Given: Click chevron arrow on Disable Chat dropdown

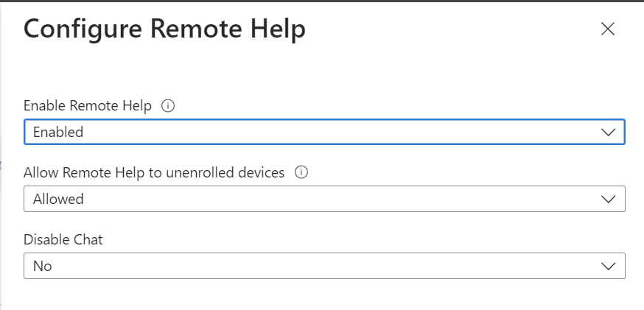Looking at the screenshot, I should click(x=608, y=266).
